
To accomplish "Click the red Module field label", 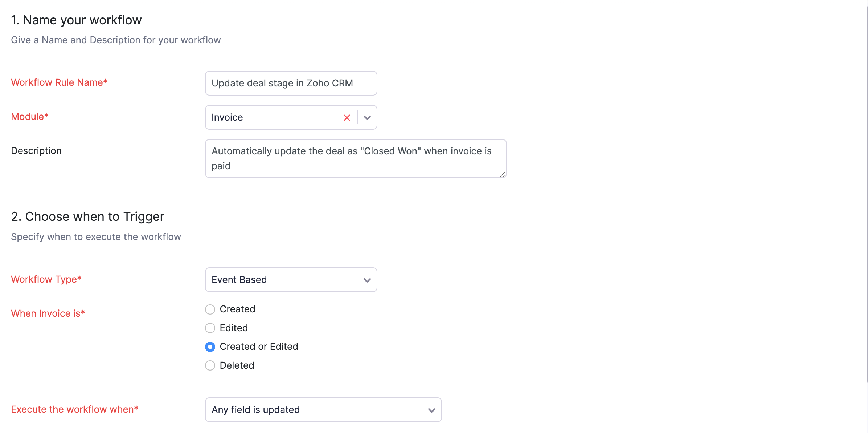I will (30, 117).
